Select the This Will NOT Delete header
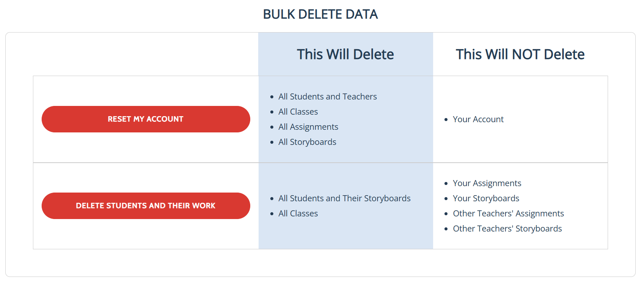 (520, 54)
